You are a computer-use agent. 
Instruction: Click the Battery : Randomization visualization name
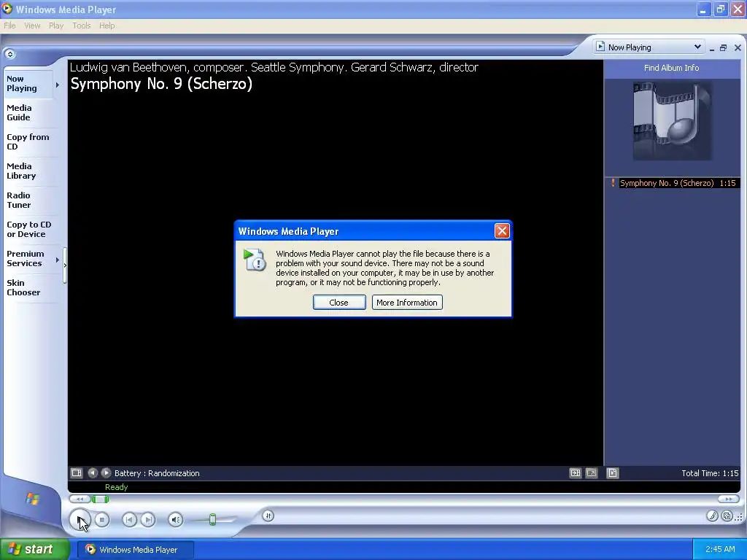[157, 473]
